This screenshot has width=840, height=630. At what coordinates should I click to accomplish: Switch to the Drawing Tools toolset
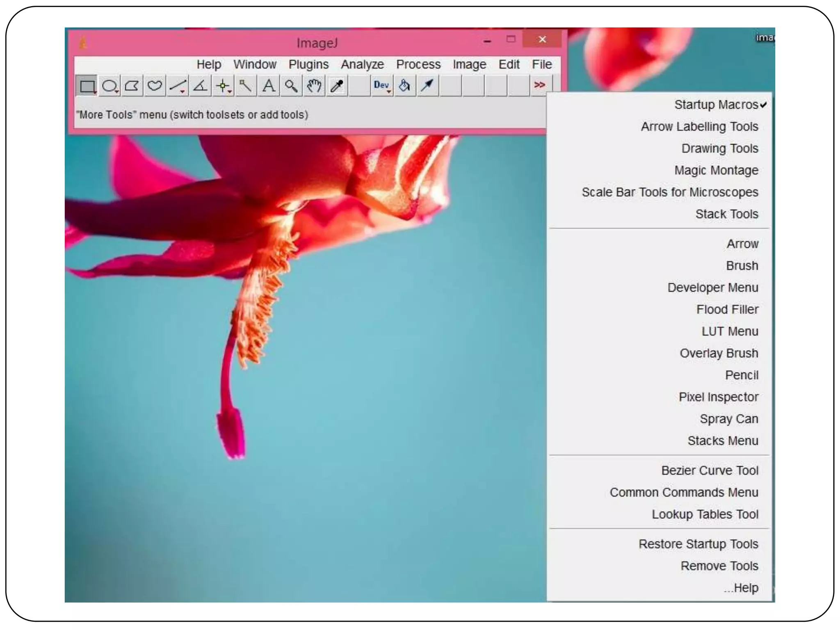719,148
